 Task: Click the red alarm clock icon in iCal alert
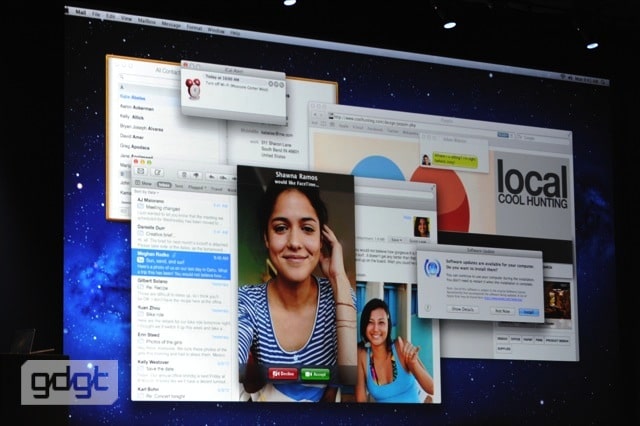point(193,87)
